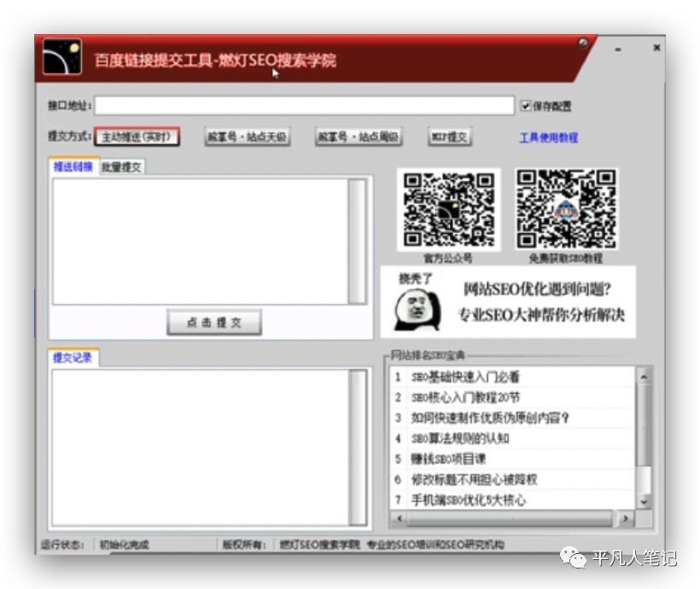Click the link text area vertical scrollbar
This screenshot has width=700, height=589.
(x=357, y=242)
